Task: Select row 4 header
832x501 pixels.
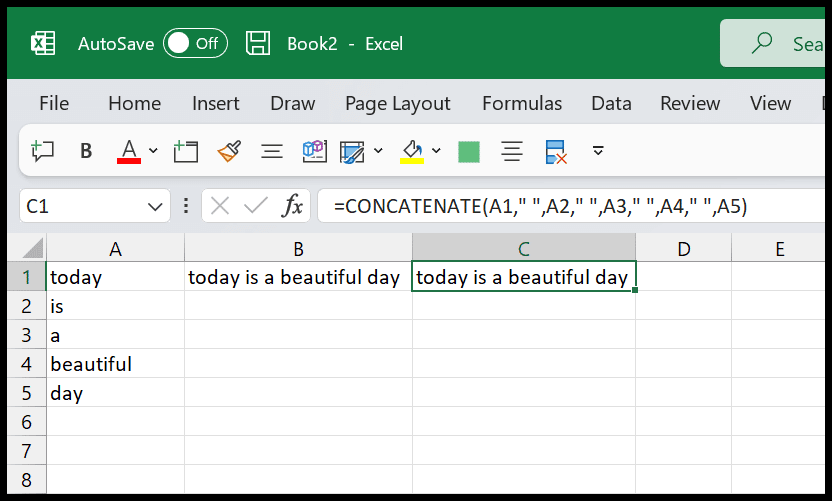Action: (x=27, y=364)
